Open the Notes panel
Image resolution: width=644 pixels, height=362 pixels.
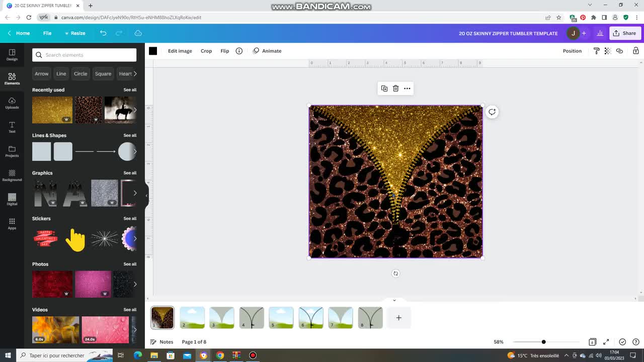[x=162, y=342]
